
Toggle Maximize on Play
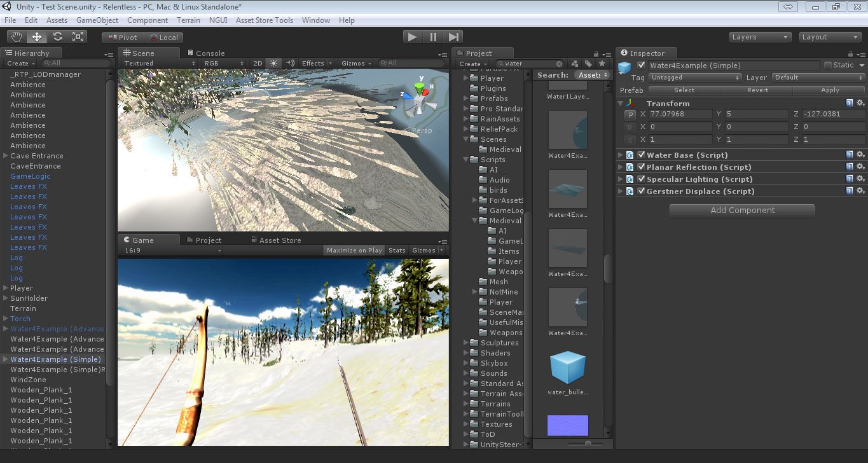pos(354,250)
